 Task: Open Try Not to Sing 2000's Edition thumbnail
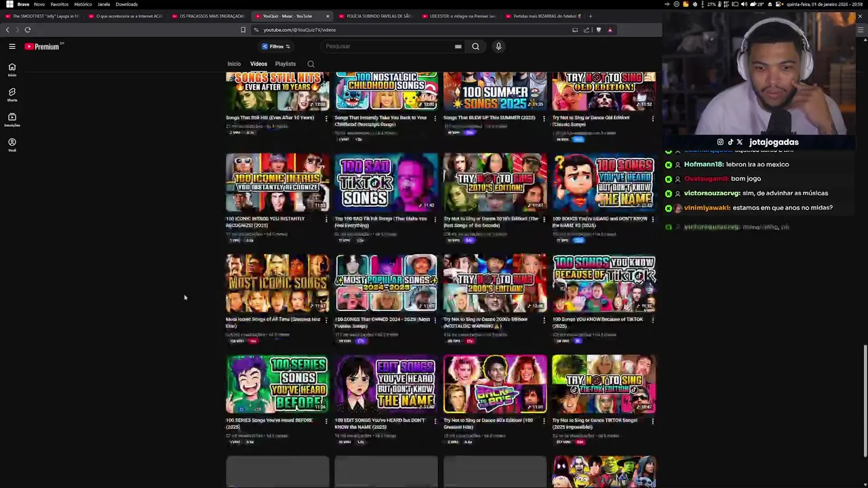pos(495,283)
